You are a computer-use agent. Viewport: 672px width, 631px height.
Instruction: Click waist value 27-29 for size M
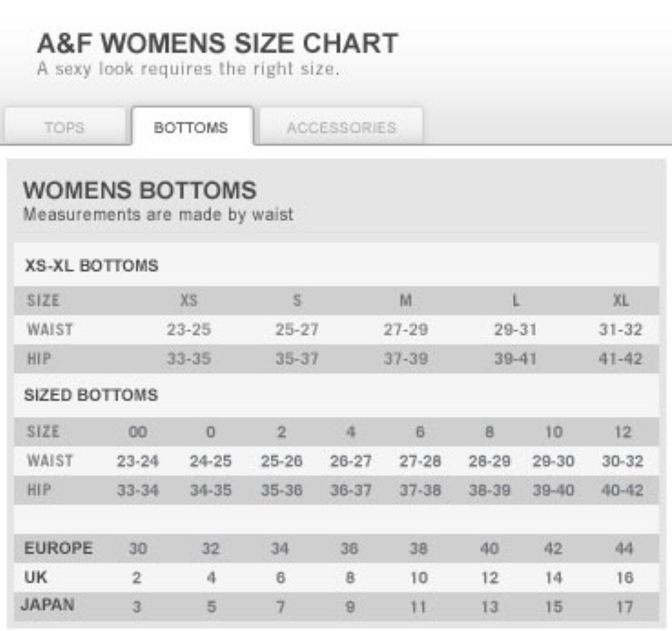tap(405, 330)
